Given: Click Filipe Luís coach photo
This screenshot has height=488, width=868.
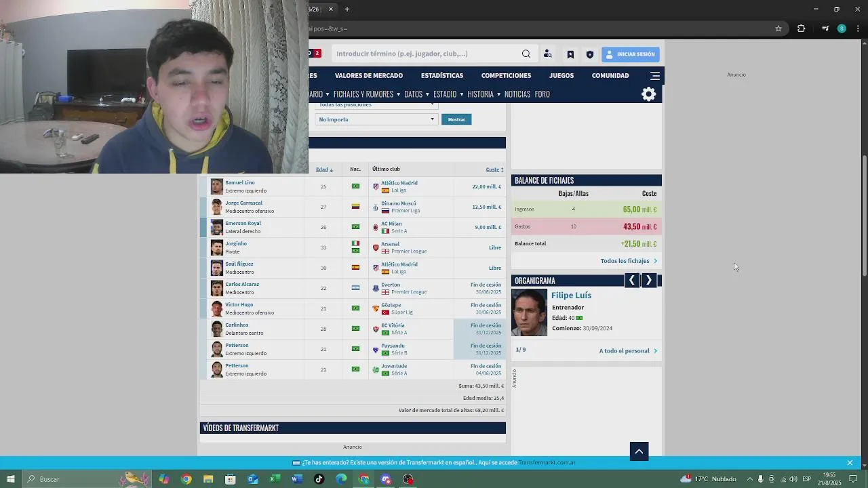Looking at the screenshot, I should (x=529, y=313).
